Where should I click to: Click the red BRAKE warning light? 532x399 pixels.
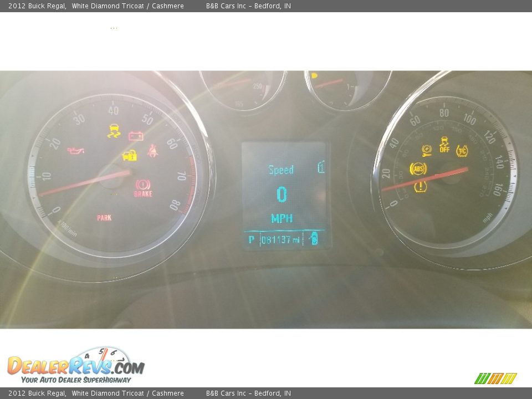[x=143, y=188]
